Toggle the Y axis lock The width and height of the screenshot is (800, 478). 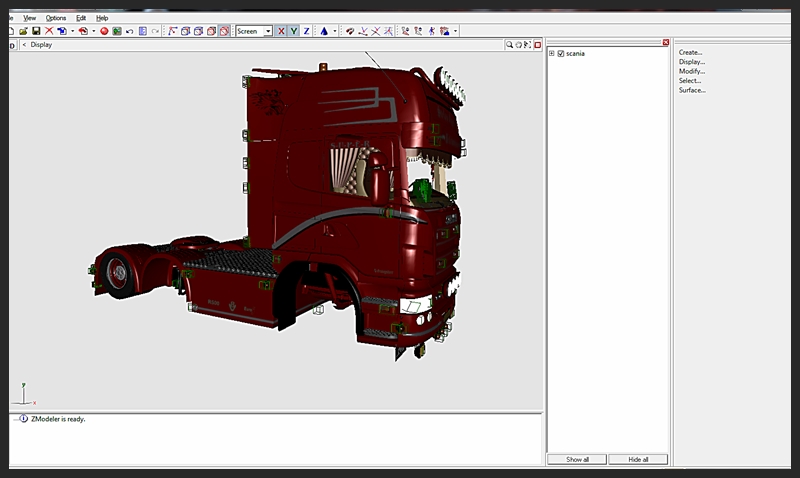click(x=294, y=31)
